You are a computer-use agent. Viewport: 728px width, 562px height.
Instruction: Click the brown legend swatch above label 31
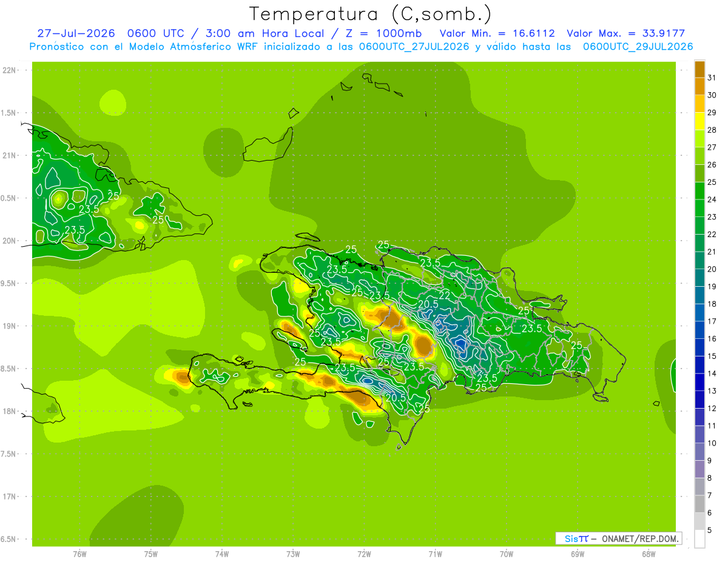pyautogui.click(x=699, y=69)
